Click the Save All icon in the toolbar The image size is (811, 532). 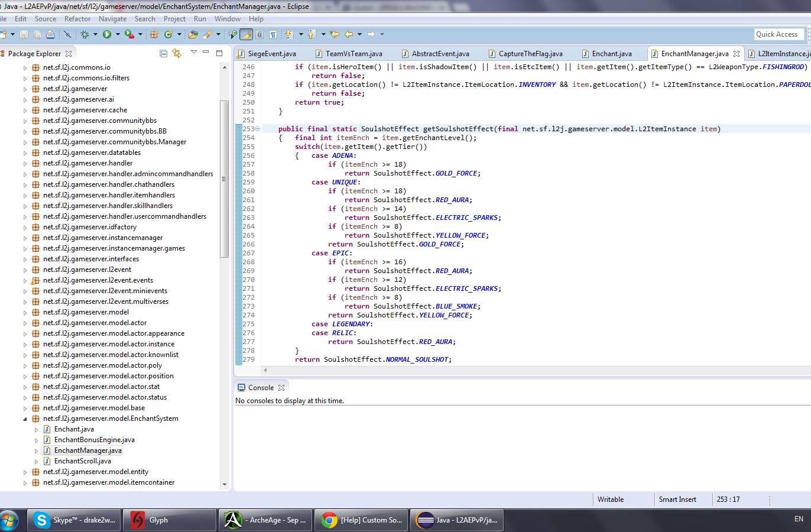(x=38, y=34)
